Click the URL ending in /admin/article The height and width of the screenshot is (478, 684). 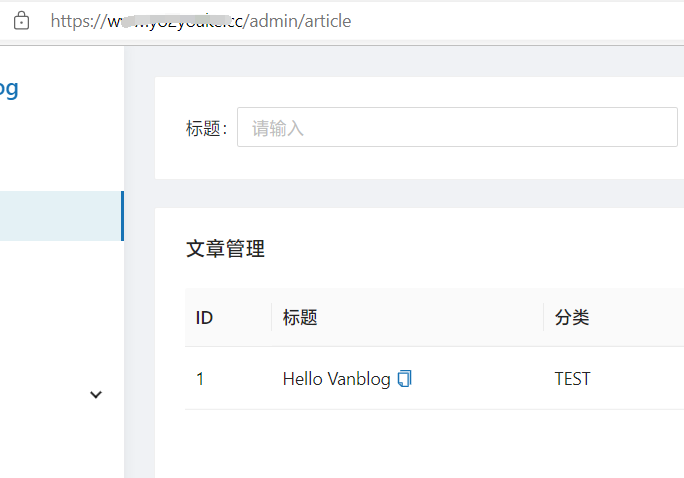point(201,21)
